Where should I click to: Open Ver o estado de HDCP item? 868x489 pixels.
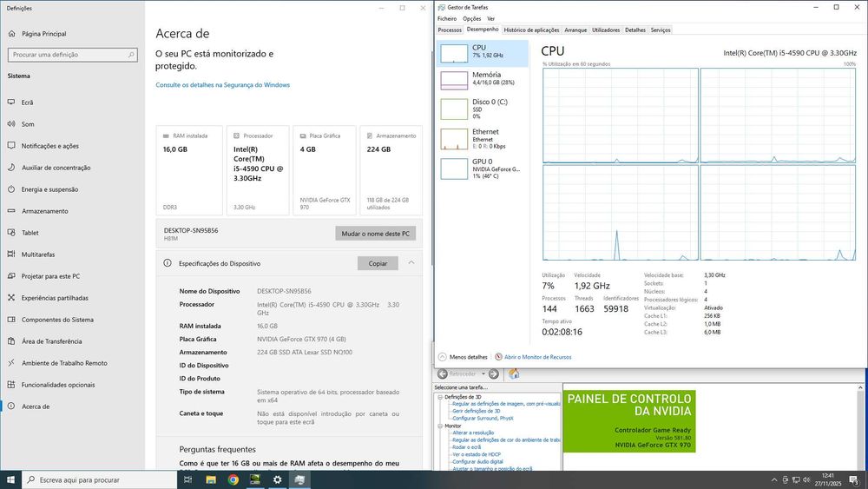[476, 454]
